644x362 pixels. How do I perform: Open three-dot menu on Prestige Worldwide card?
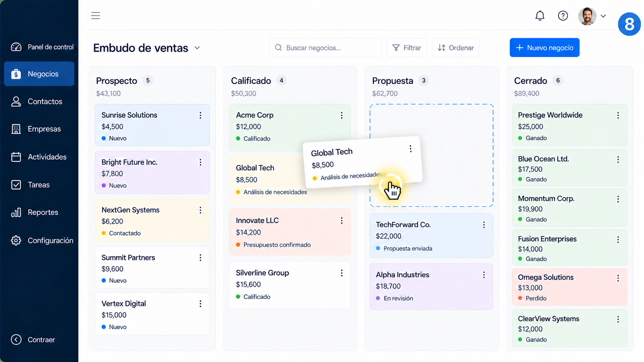tap(618, 116)
